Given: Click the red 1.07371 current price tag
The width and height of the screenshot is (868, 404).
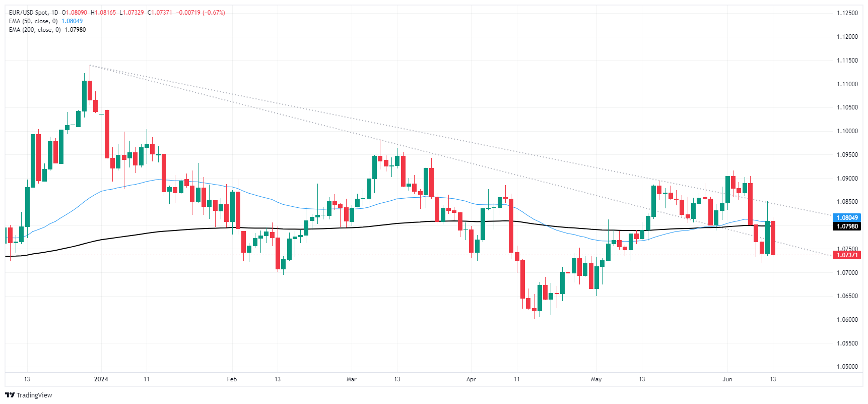Looking at the screenshot, I should coord(847,255).
